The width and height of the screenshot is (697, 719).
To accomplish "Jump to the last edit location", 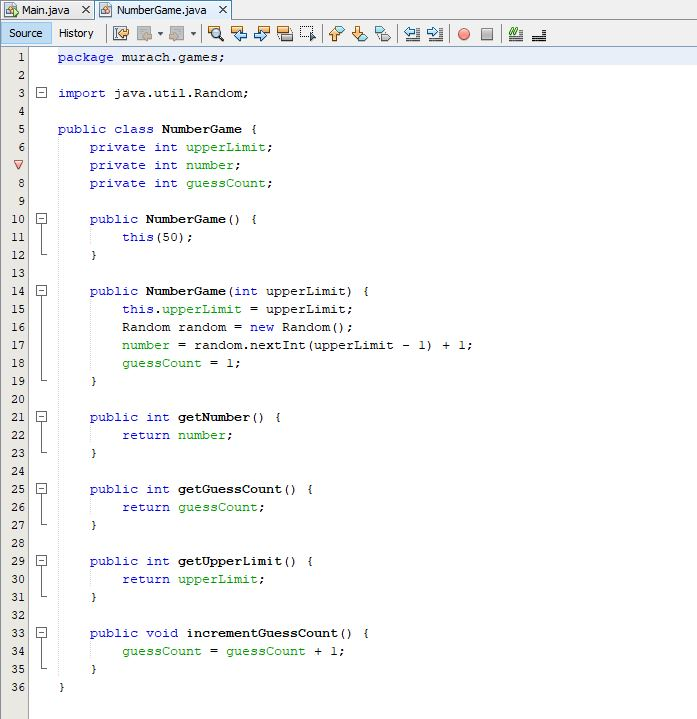I will pyautogui.click(x=121, y=33).
